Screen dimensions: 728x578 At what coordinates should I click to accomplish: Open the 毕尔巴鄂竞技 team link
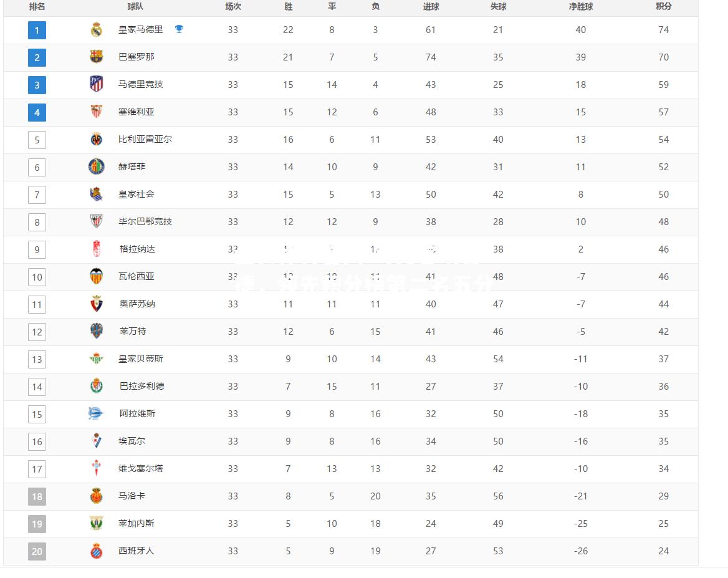coord(145,221)
